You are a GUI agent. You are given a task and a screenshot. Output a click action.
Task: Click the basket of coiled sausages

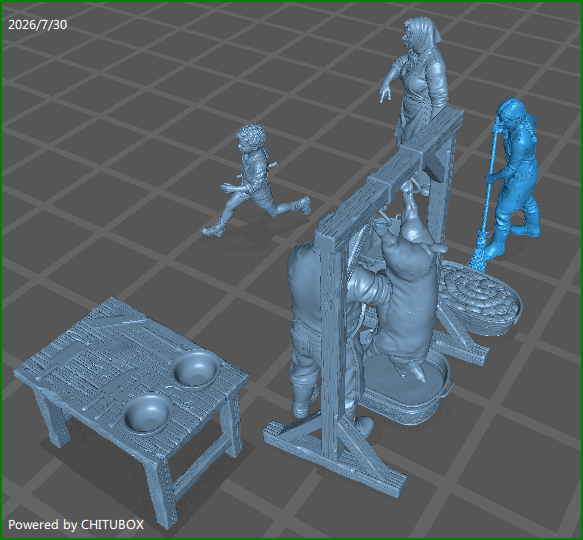click(480, 298)
